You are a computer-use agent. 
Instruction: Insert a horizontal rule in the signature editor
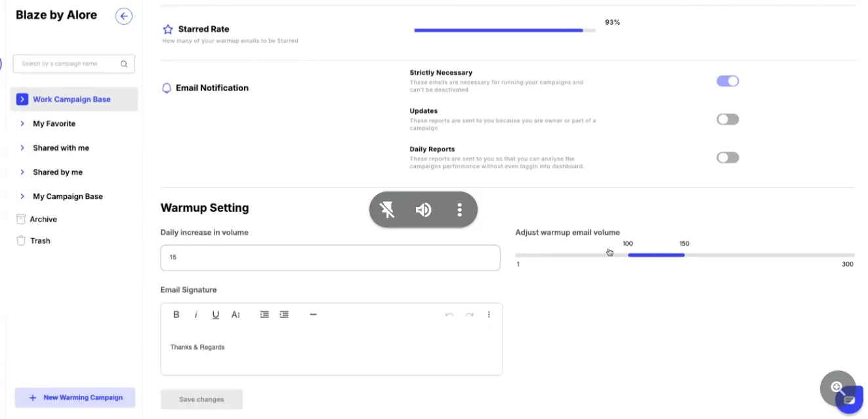pos(313,314)
